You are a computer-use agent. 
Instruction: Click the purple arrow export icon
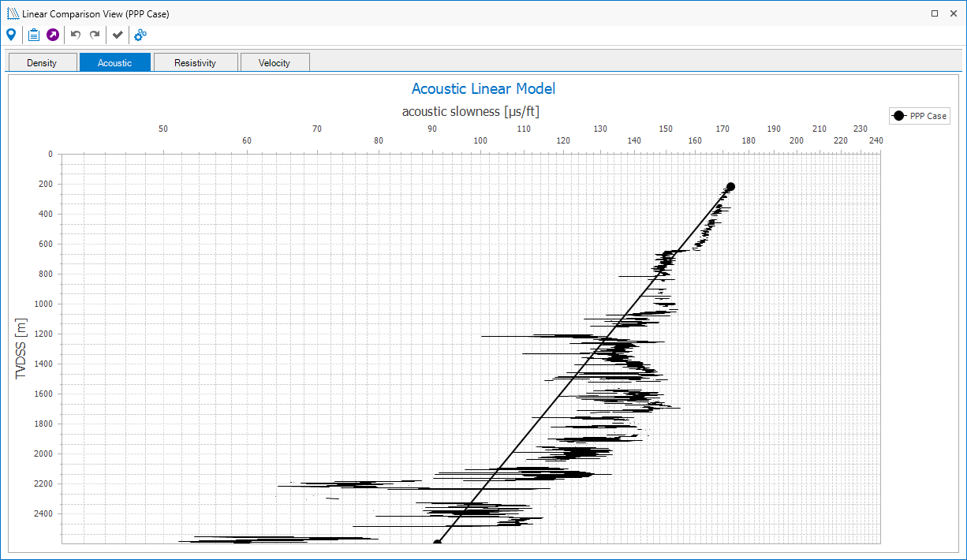coord(53,35)
